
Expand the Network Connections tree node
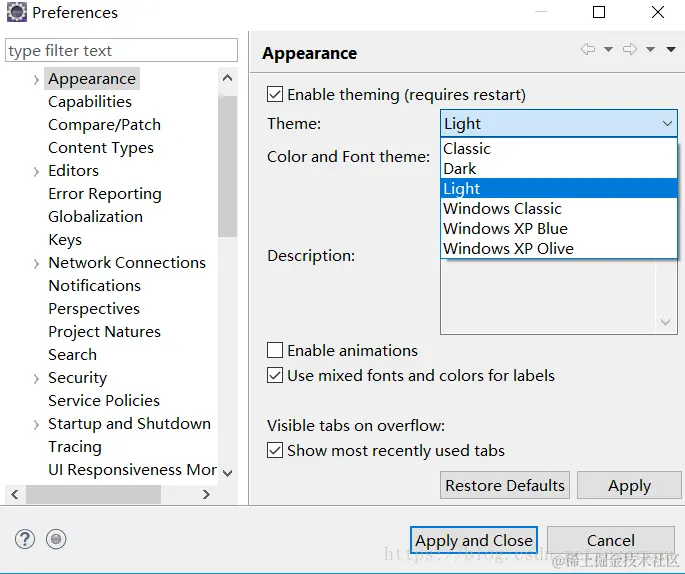36,263
